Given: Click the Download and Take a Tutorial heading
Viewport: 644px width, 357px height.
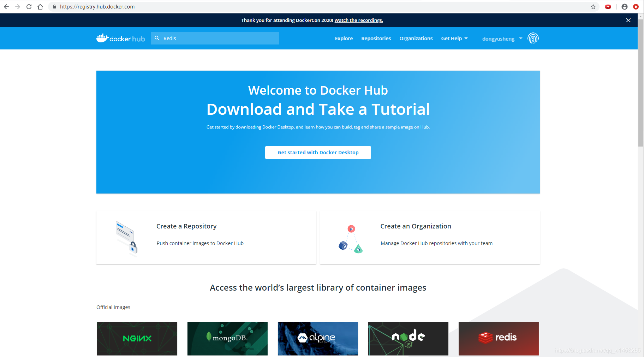Looking at the screenshot, I should coord(318,109).
